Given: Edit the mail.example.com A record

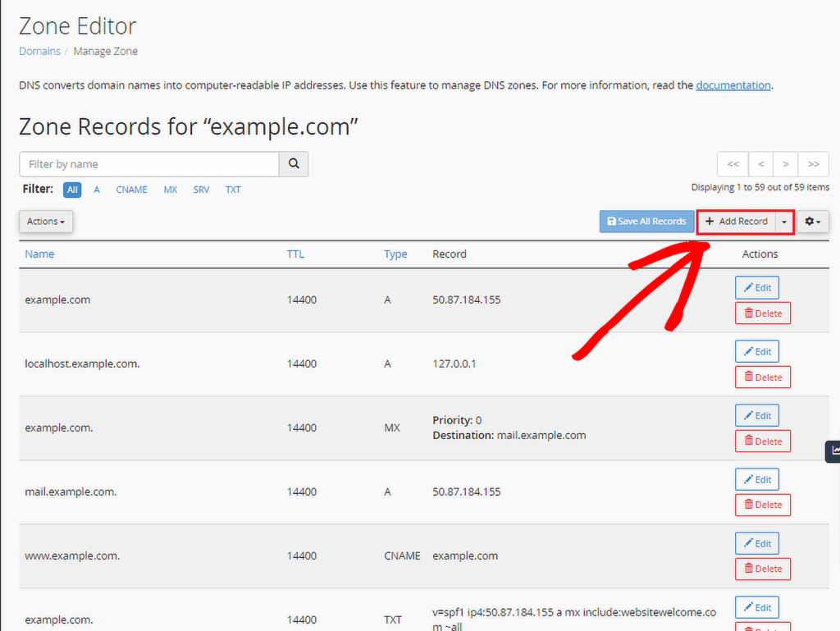Looking at the screenshot, I should coord(756,479).
